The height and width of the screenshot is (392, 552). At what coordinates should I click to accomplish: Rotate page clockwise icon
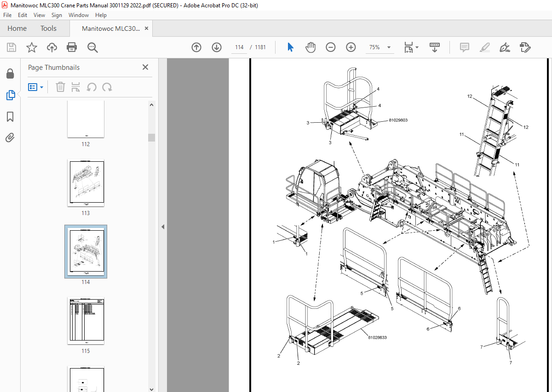tap(107, 87)
